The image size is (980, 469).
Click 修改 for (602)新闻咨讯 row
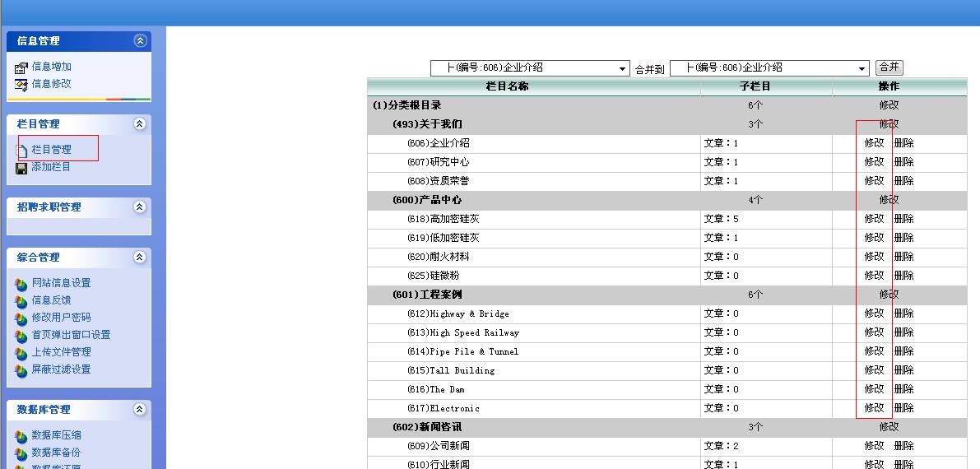pyautogui.click(x=889, y=426)
